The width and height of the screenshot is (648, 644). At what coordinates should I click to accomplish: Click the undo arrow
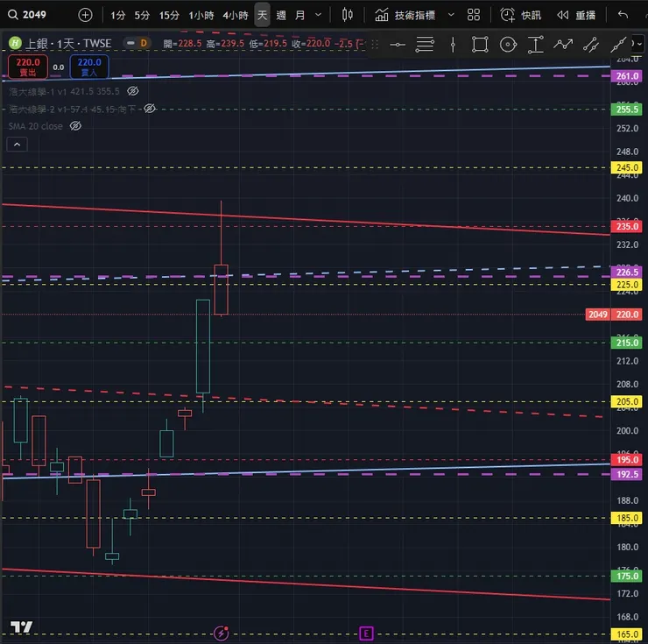[x=623, y=15]
